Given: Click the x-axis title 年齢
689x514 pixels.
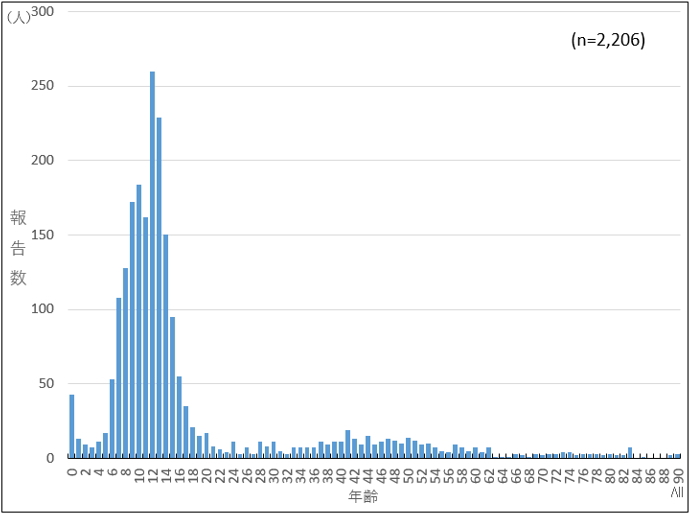Looking at the screenshot, I should 363,497.
